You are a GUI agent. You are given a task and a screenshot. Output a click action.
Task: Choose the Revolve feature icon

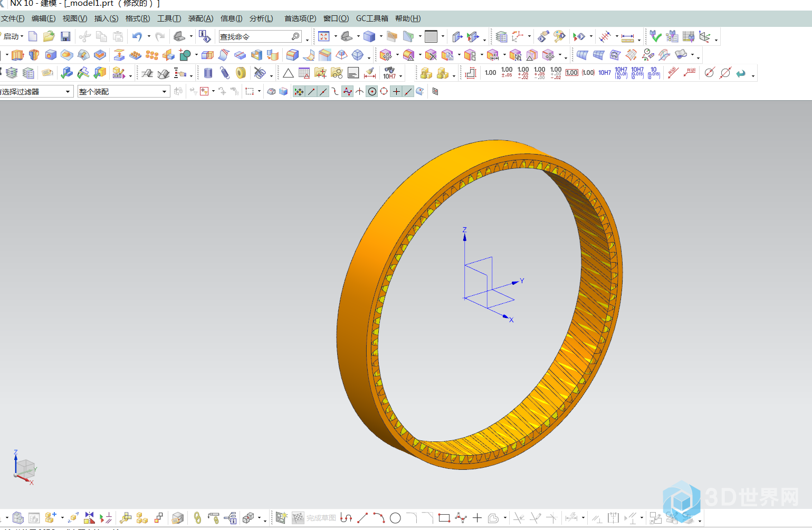pyautogui.click(x=34, y=55)
